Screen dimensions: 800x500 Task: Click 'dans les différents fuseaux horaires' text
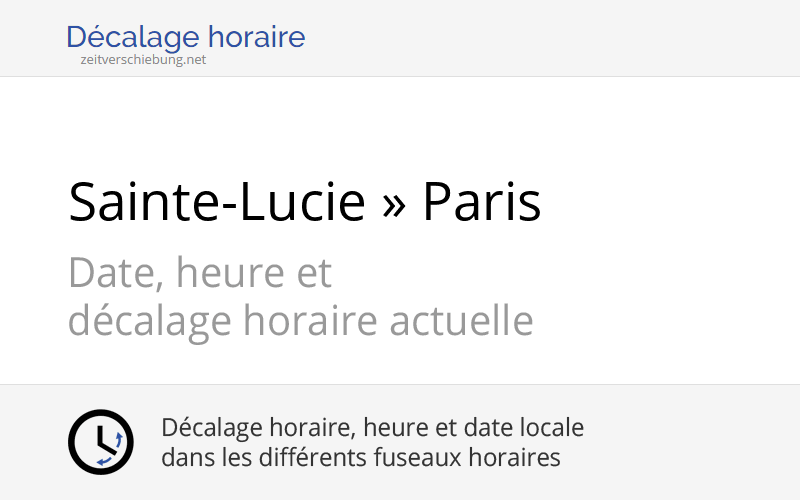point(360,458)
